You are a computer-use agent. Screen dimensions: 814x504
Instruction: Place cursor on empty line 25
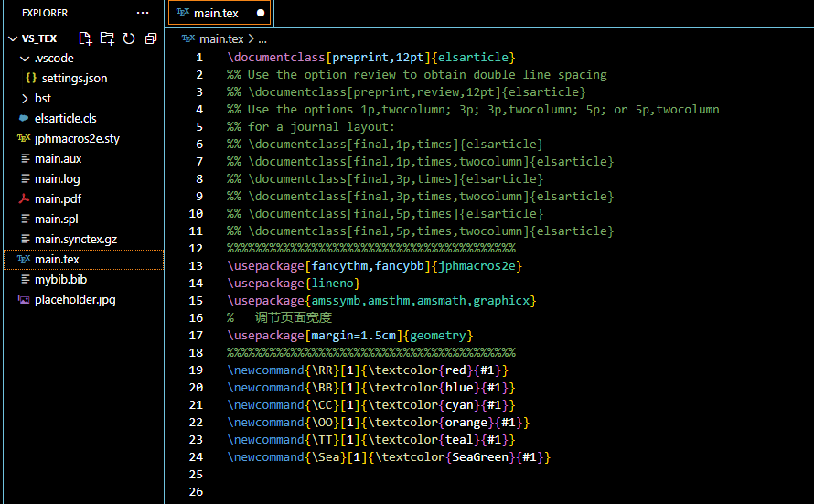[366, 475]
